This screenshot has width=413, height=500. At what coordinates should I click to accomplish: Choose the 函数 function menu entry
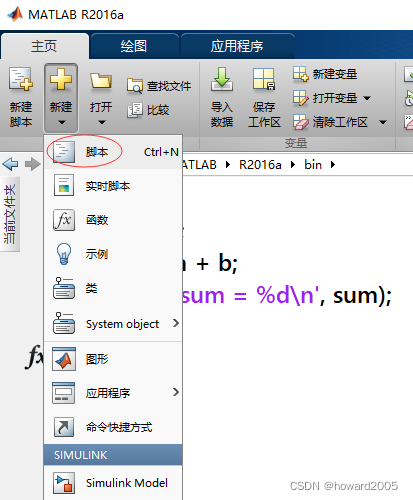click(x=113, y=220)
